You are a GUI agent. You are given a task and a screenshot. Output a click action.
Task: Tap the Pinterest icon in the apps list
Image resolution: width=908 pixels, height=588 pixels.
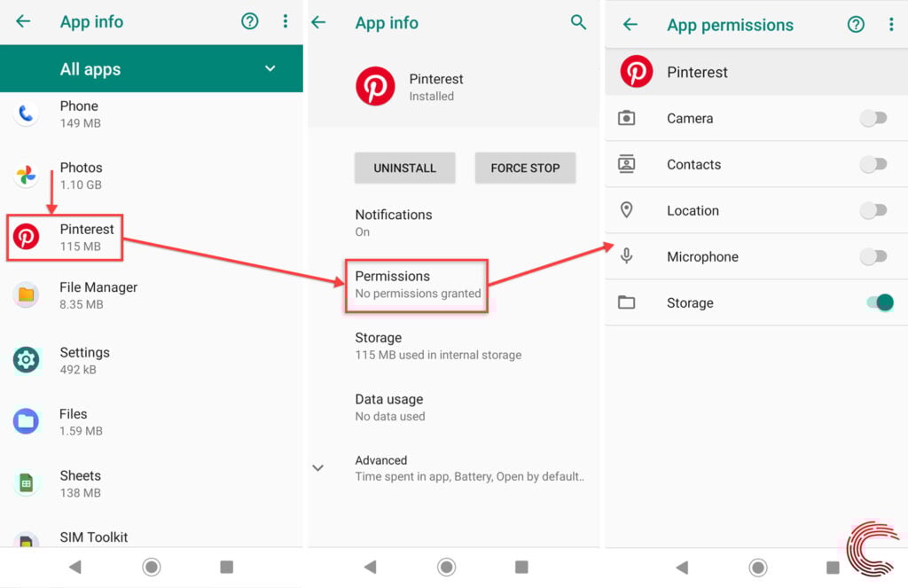pos(26,237)
